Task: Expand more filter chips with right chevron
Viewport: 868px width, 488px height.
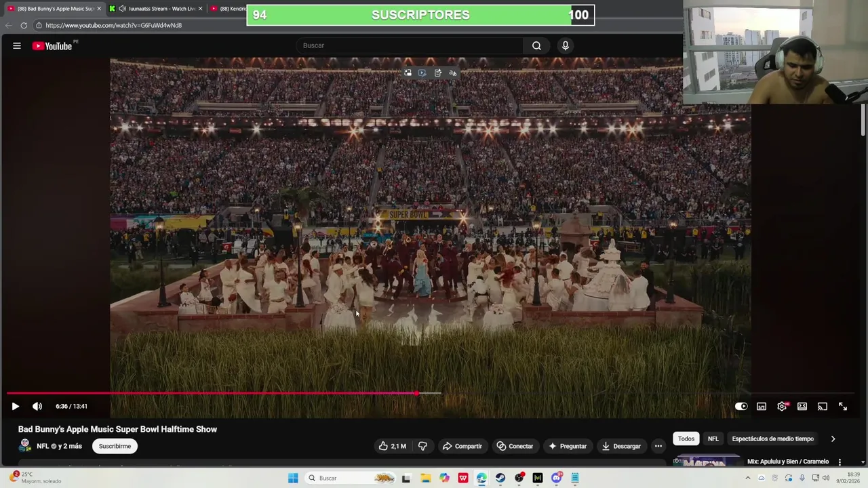Action: [833, 439]
